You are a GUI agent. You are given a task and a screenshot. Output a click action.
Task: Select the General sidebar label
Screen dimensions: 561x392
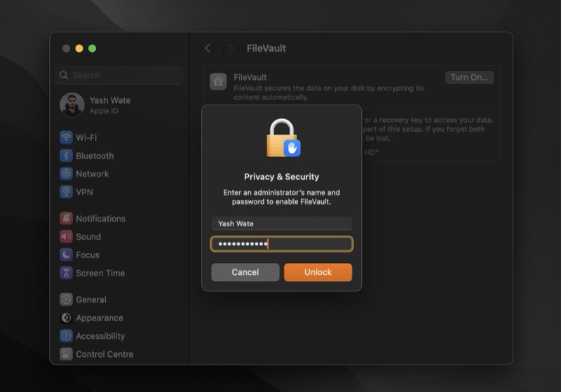pos(91,299)
